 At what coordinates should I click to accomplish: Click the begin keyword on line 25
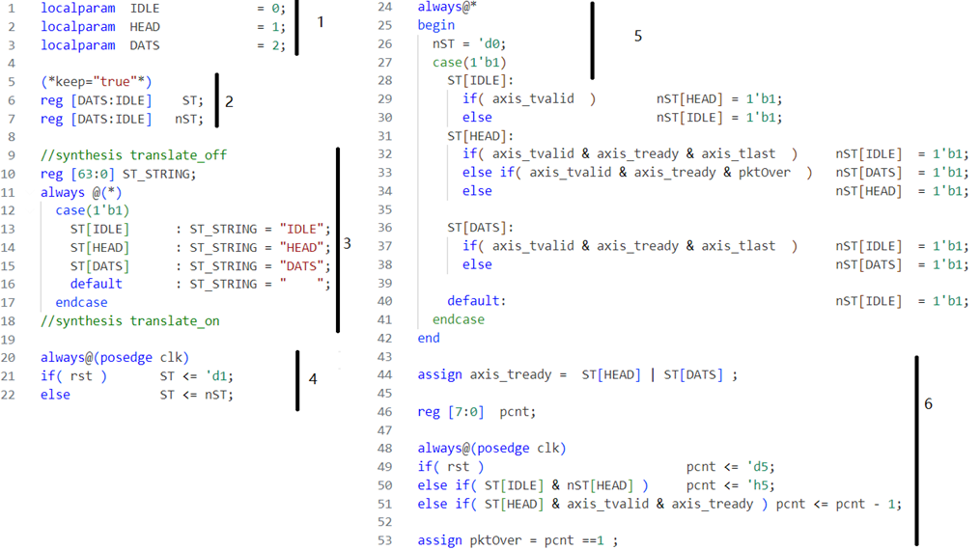point(436,26)
